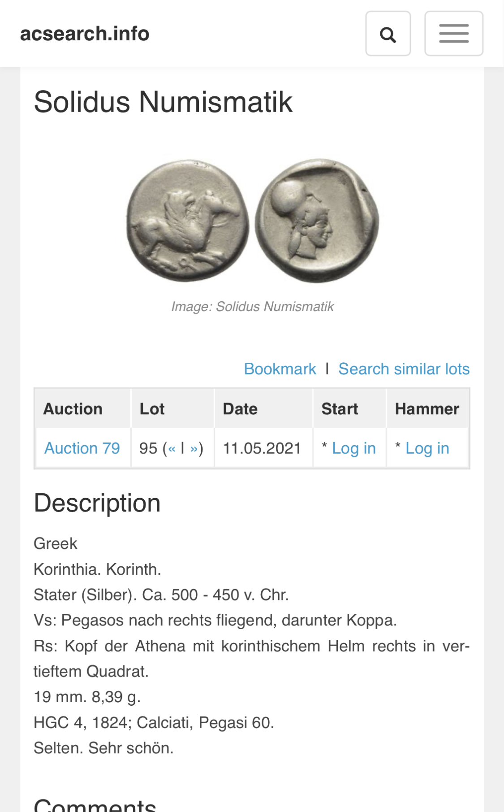This screenshot has width=504, height=812.
Task: Click the Athena head reverse coin image
Action: (x=317, y=221)
